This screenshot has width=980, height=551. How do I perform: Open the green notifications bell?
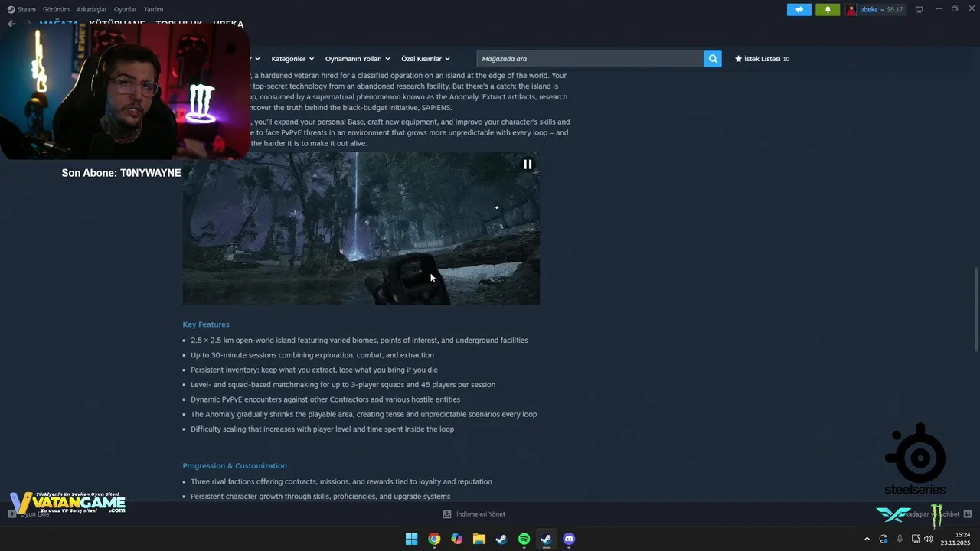pyautogui.click(x=828, y=9)
